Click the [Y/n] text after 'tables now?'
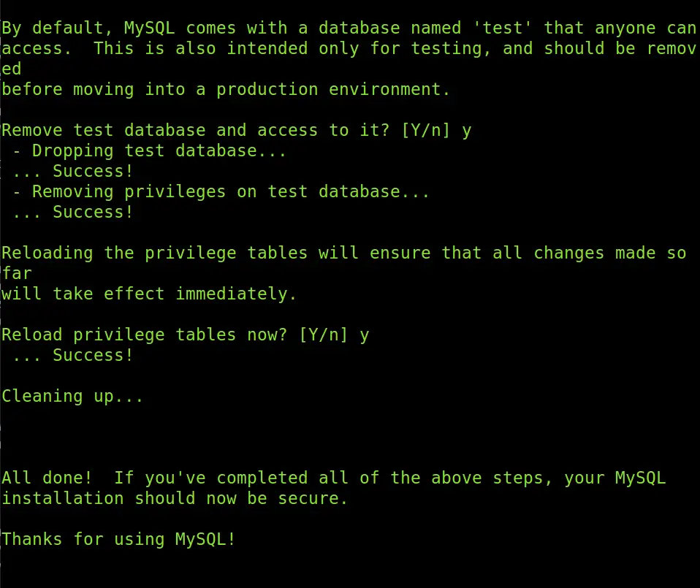This screenshot has width=700, height=588. click(323, 335)
